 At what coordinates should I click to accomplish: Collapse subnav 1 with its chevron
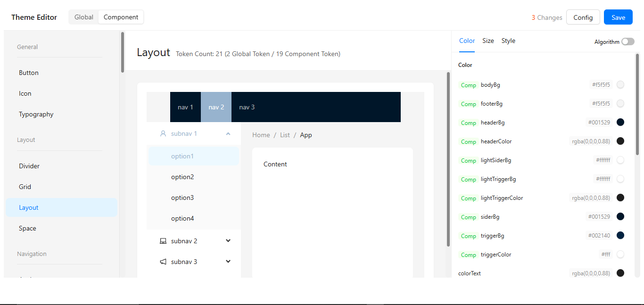point(228,133)
